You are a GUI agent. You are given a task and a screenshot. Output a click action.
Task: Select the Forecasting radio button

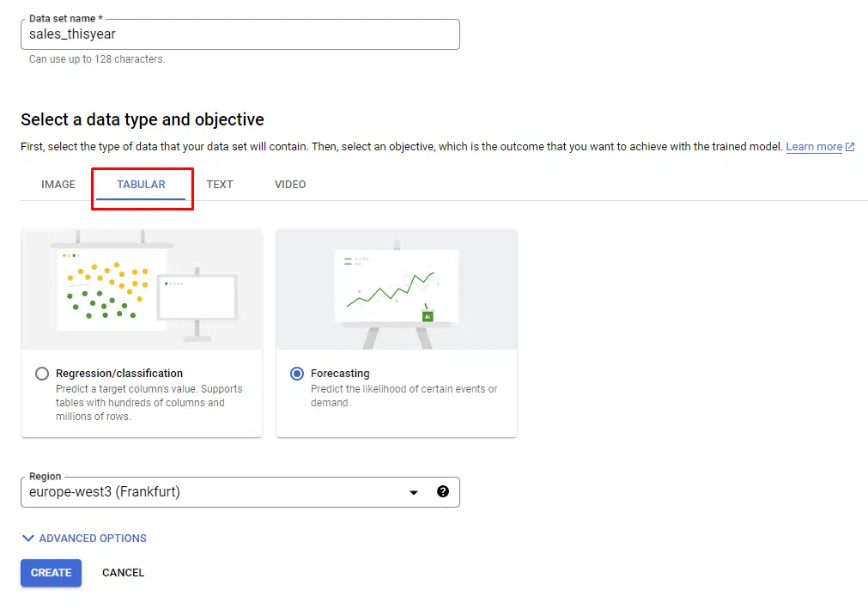tap(296, 373)
